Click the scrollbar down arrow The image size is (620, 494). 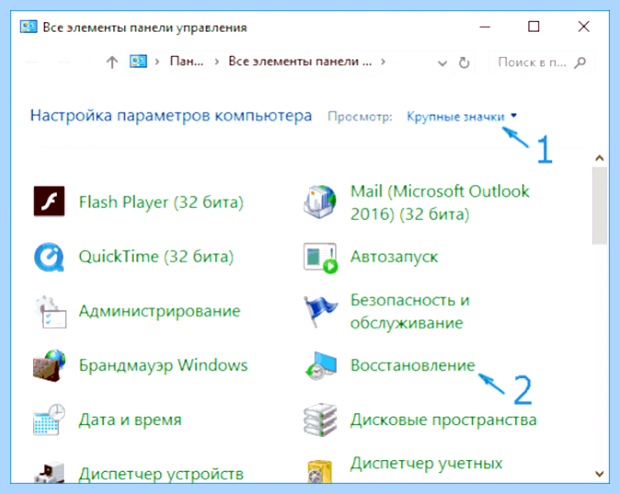click(x=599, y=473)
